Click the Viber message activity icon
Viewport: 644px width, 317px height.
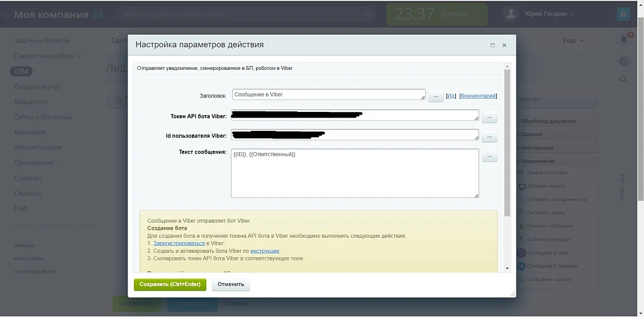tap(521, 253)
